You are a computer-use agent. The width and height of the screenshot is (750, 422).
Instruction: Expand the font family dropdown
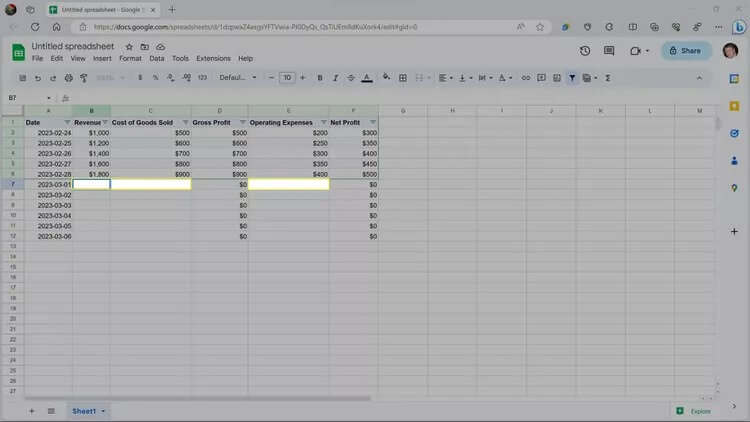click(x=238, y=78)
